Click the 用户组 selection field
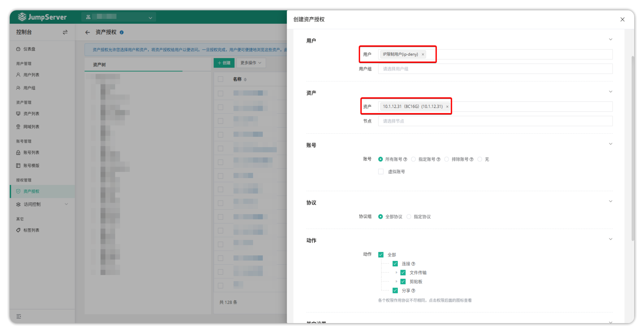 (x=495, y=69)
